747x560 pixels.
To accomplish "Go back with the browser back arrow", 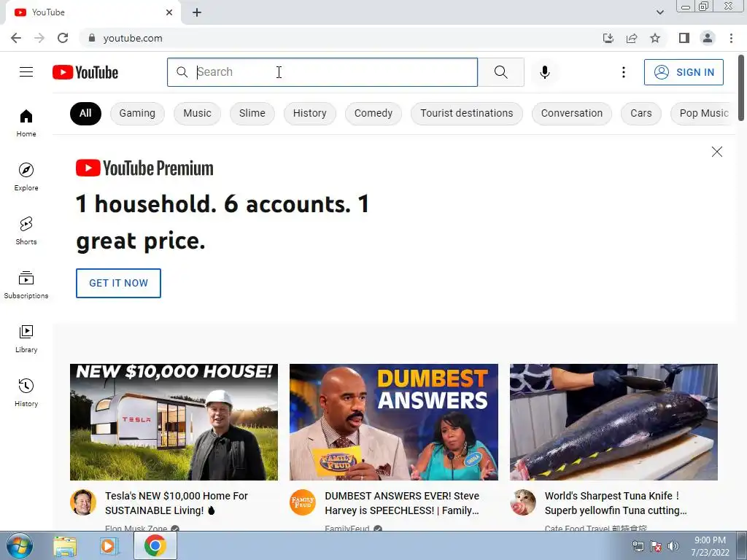I will click(16, 38).
